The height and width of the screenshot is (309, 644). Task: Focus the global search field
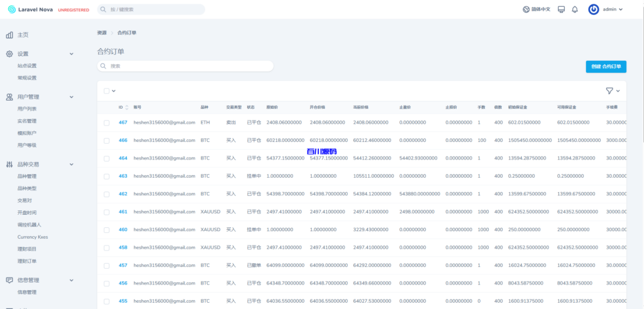[x=151, y=9]
